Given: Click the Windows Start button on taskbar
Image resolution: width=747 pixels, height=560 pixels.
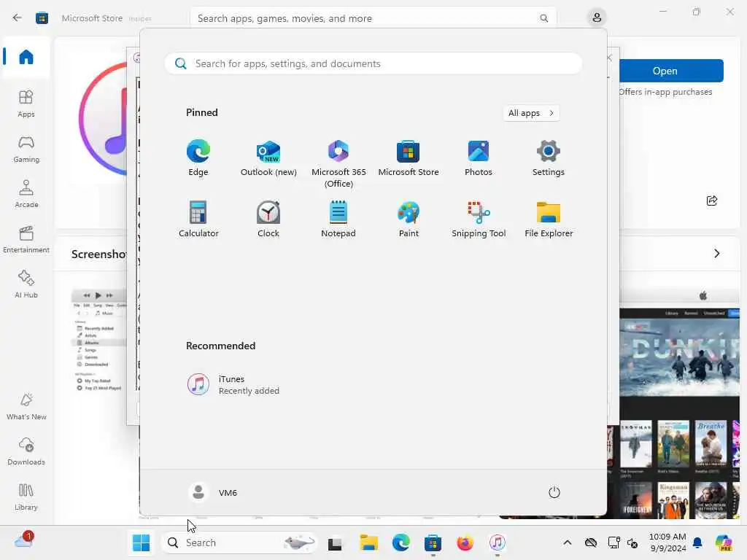Looking at the screenshot, I should (141, 542).
